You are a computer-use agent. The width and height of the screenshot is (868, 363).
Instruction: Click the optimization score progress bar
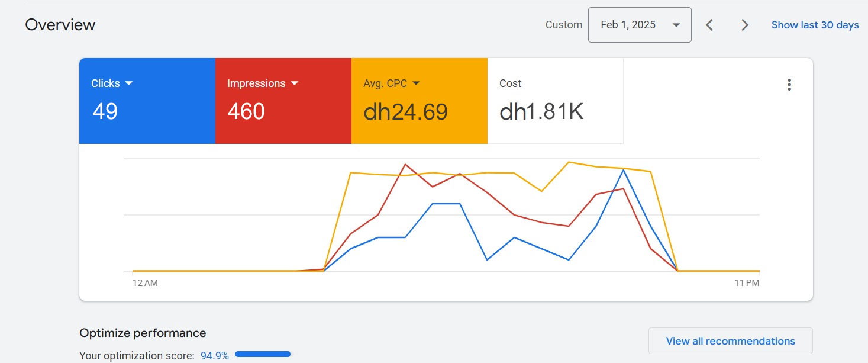[x=263, y=354]
